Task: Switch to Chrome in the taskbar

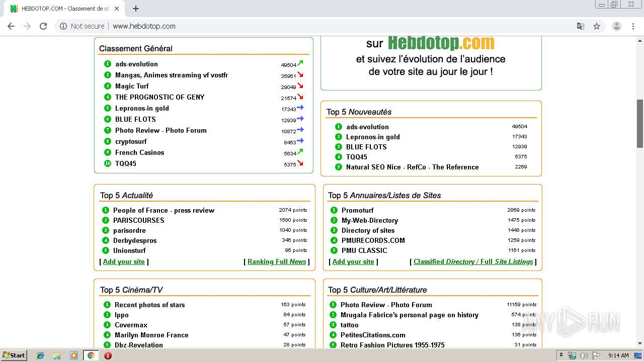Action: pyautogui.click(x=91, y=355)
